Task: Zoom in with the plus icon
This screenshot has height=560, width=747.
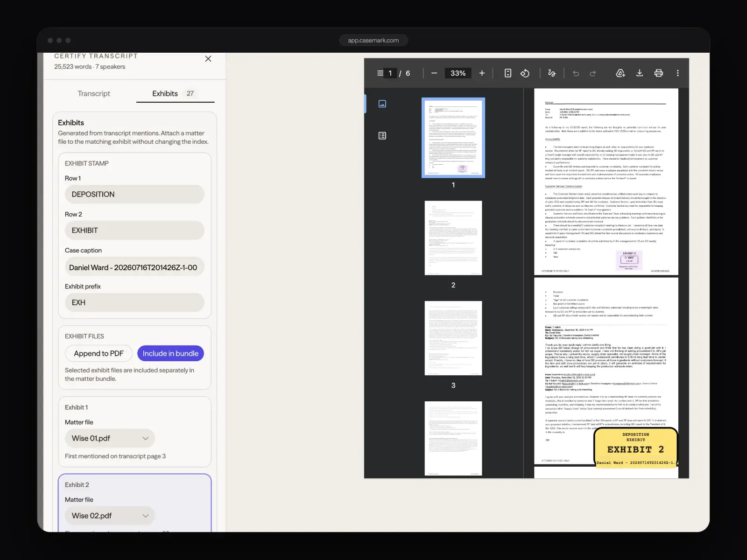Action: pyautogui.click(x=482, y=73)
